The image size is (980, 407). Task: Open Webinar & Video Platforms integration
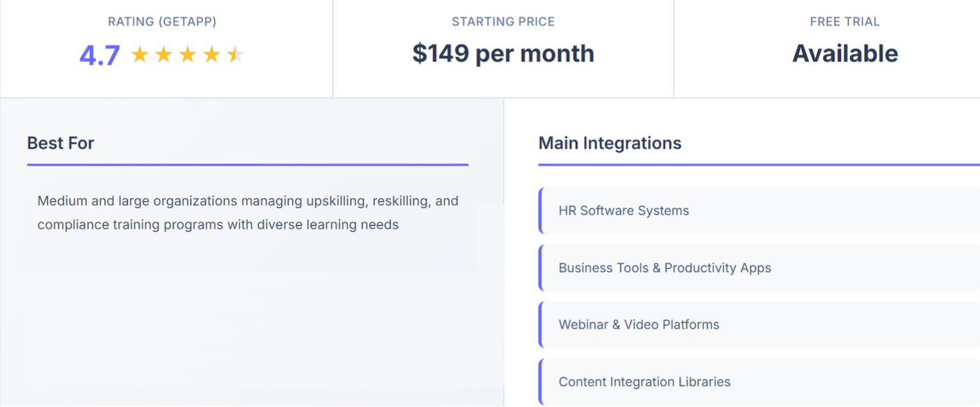pos(759,325)
